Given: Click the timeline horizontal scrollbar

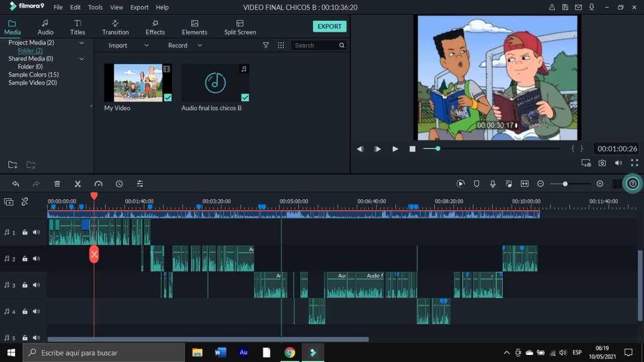Looking at the screenshot, I should [208, 339].
